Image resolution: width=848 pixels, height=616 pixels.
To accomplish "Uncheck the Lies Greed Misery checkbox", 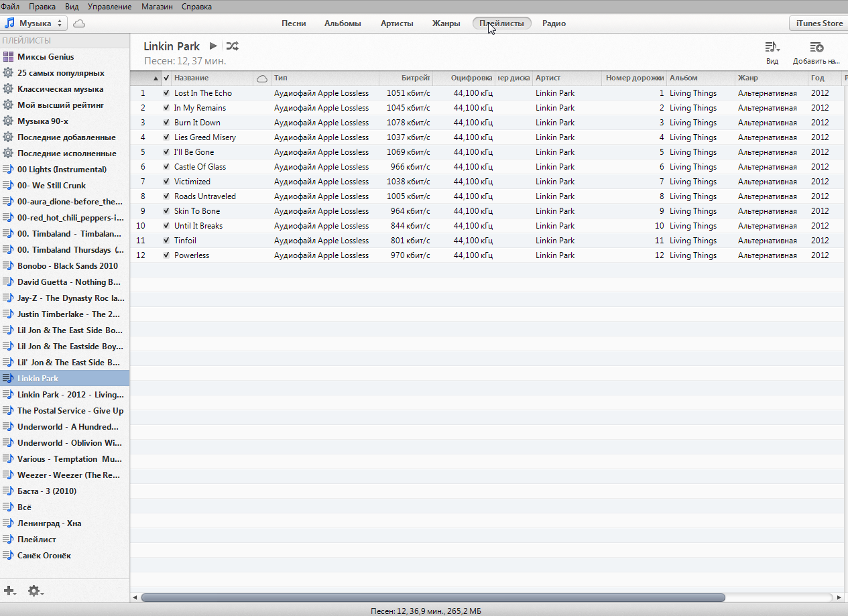I will [x=166, y=137].
